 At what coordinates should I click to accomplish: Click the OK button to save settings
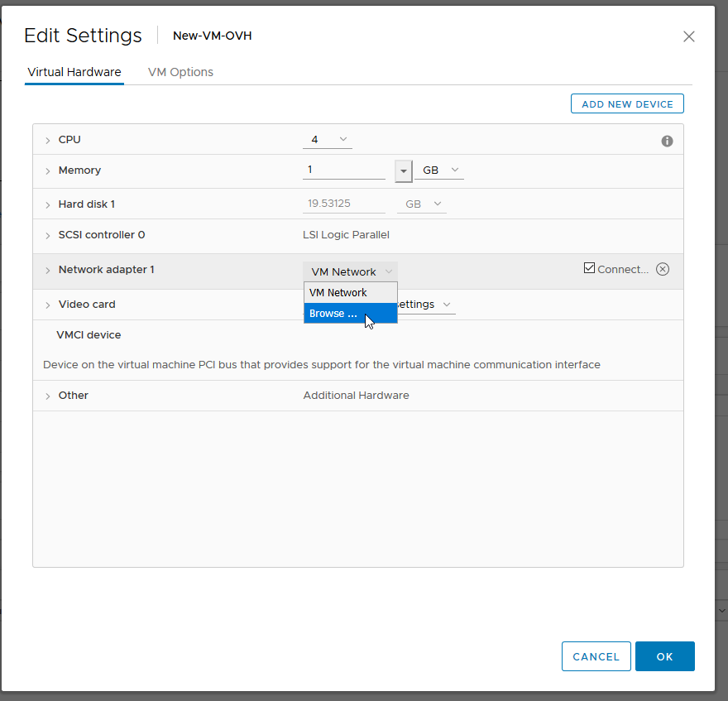[x=664, y=655]
